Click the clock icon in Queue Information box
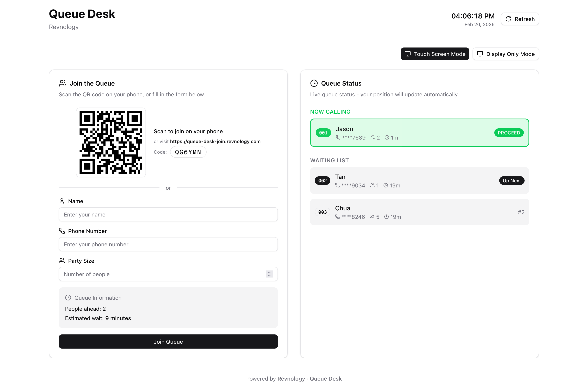The width and height of the screenshot is (588, 389). [x=68, y=298]
